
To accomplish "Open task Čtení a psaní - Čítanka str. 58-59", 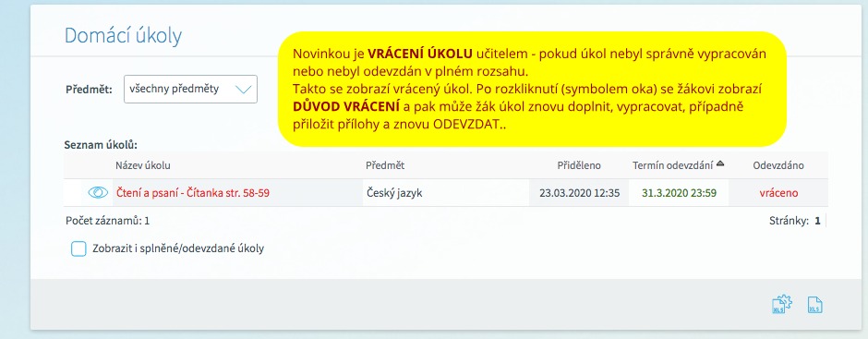I will 193,193.
